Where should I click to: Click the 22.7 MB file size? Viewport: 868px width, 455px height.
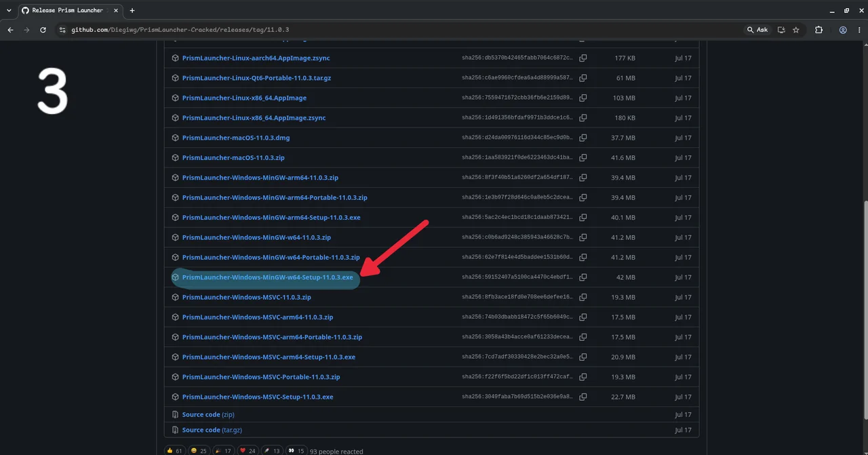tap(624, 397)
